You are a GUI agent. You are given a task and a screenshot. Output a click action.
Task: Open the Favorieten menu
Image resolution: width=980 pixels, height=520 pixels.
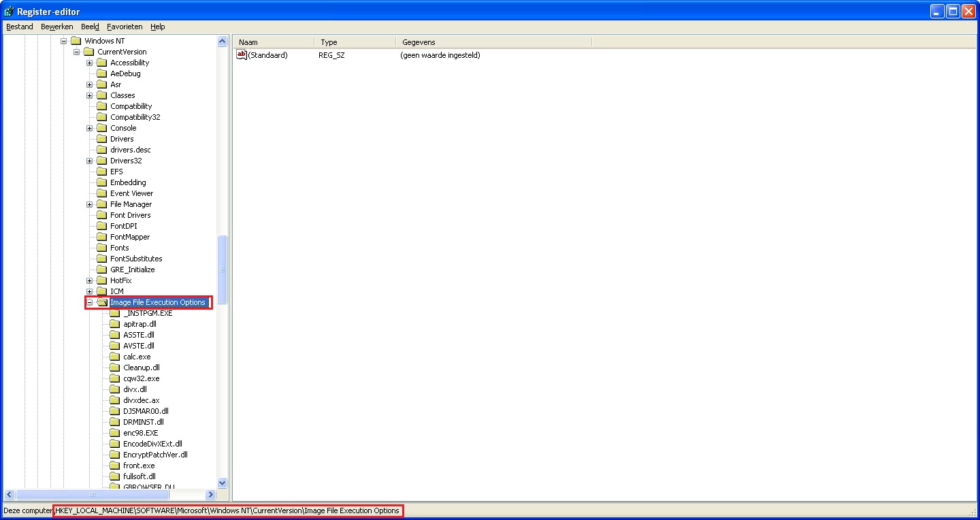125,27
